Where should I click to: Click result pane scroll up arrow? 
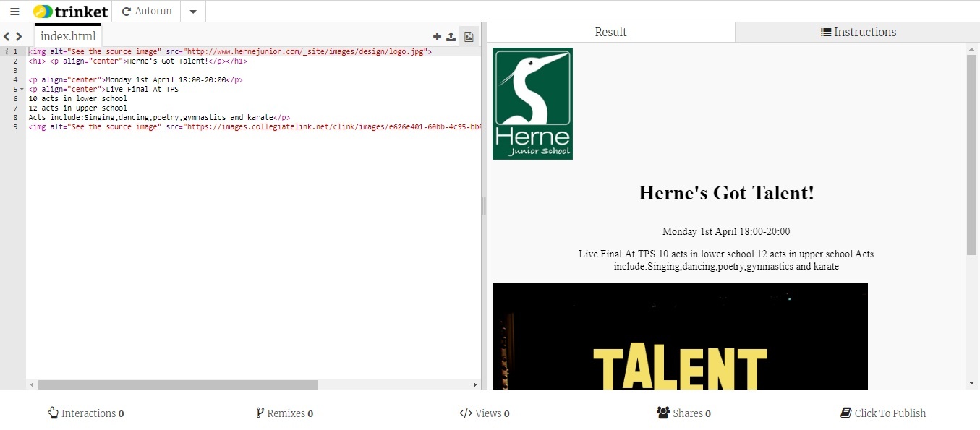pyautogui.click(x=971, y=48)
